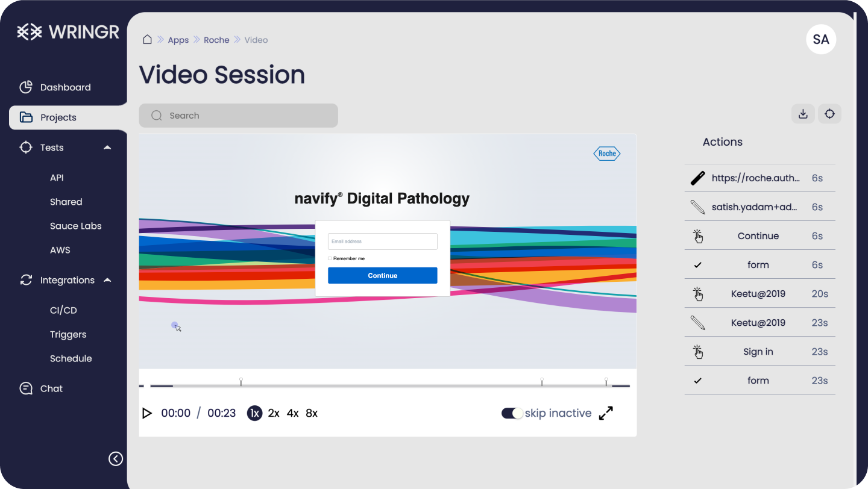Click the pencil icon beside satish.yadam
This screenshot has height=489, width=868.
(x=698, y=207)
